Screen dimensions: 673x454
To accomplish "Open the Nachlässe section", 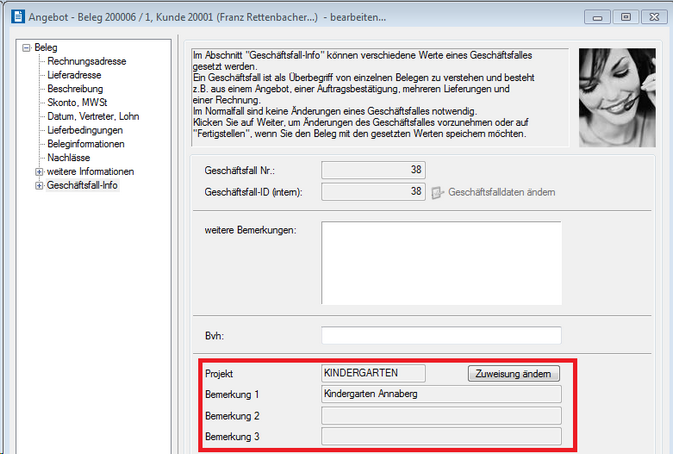I will tap(71, 158).
